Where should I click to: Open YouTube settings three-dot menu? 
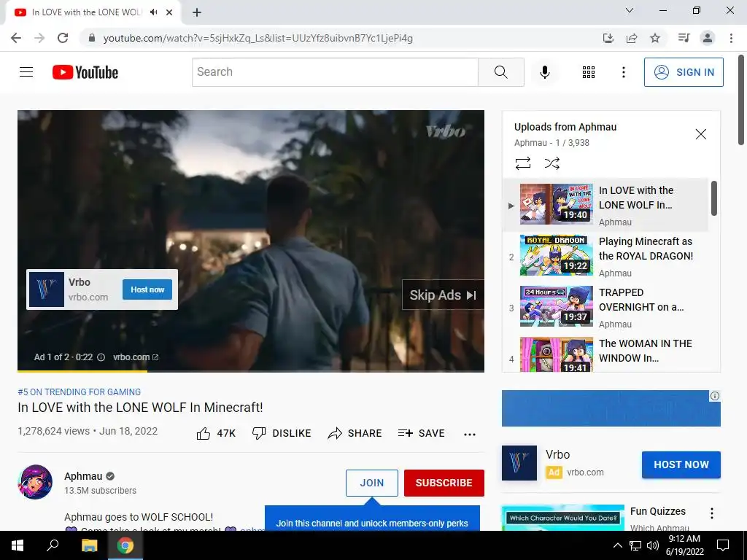pos(623,72)
